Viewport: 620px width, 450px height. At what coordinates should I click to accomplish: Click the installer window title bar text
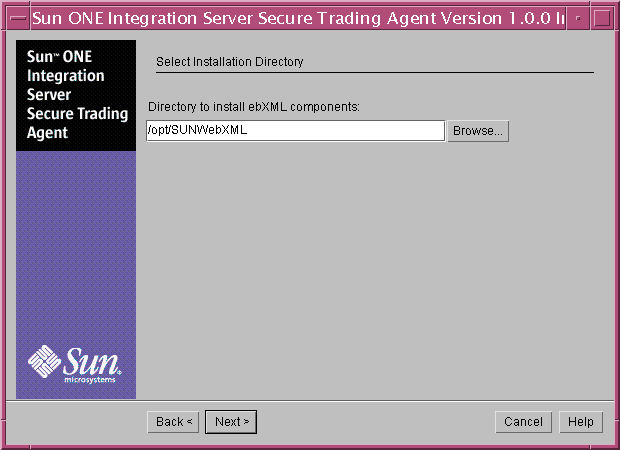[x=298, y=18]
